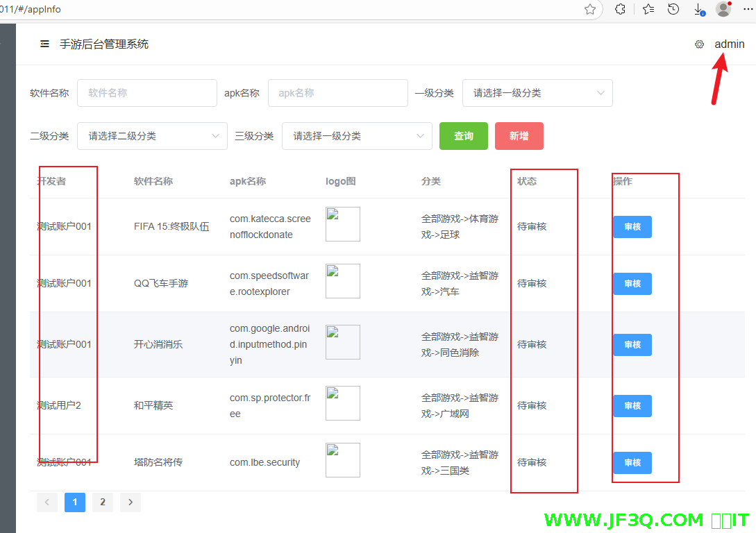Select page 1 in pagination
The width and height of the screenshot is (756, 533).
(x=75, y=502)
